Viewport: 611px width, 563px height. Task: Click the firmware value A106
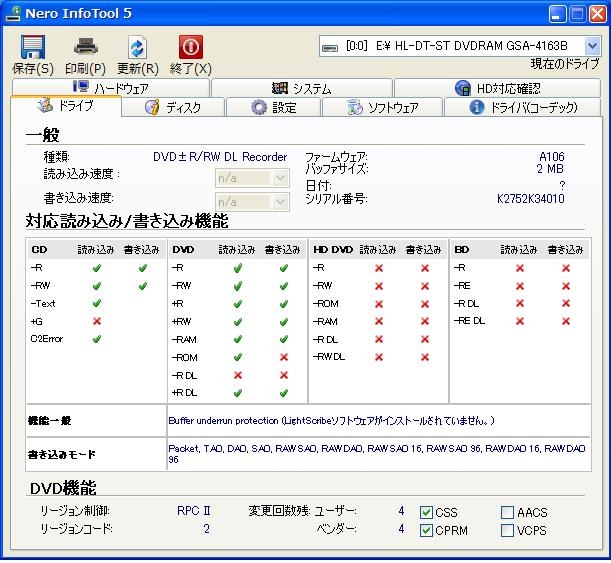pyautogui.click(x=551, y=157)
